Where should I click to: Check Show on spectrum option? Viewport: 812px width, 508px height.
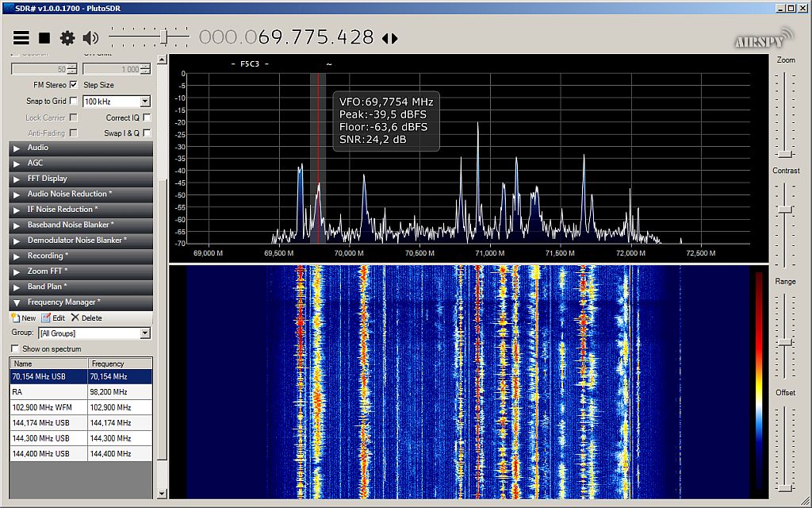tap(15, 349)
